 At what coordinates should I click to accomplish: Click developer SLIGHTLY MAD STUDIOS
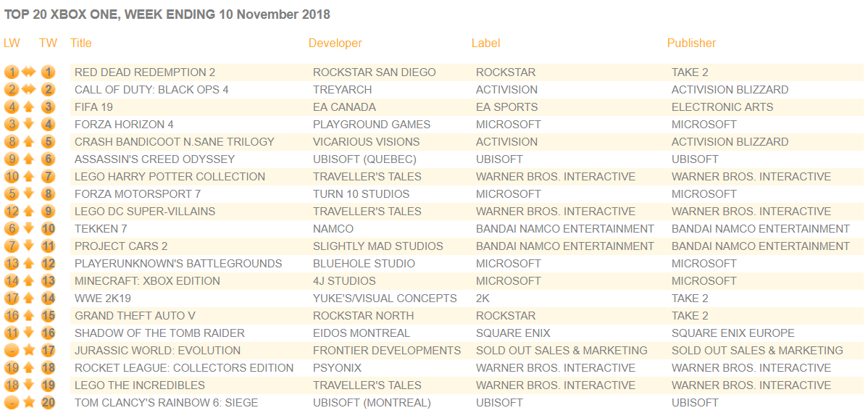(378, 246)
